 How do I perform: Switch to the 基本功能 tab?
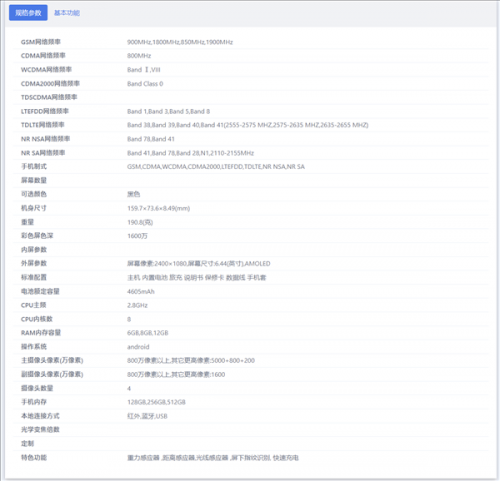(x=67, y=13)
